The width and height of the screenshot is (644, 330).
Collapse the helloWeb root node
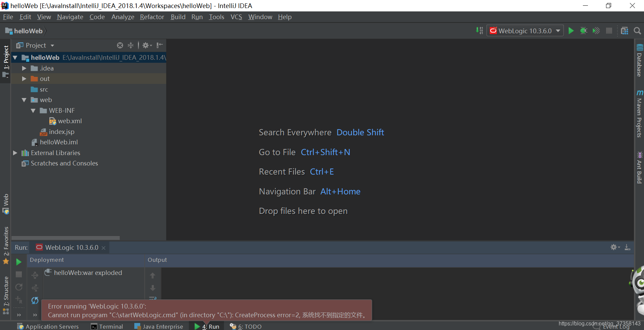[15, 58]
